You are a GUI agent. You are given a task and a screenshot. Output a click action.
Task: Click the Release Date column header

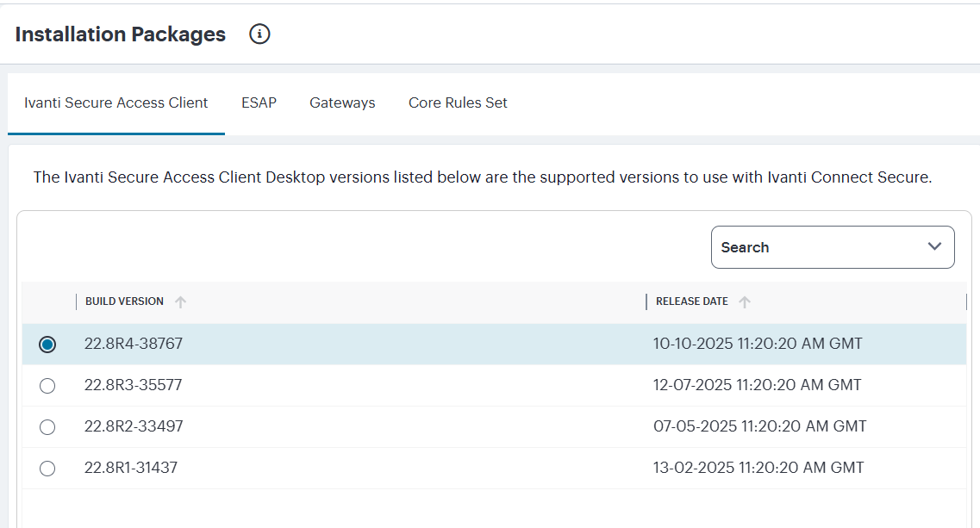[691, 301]
